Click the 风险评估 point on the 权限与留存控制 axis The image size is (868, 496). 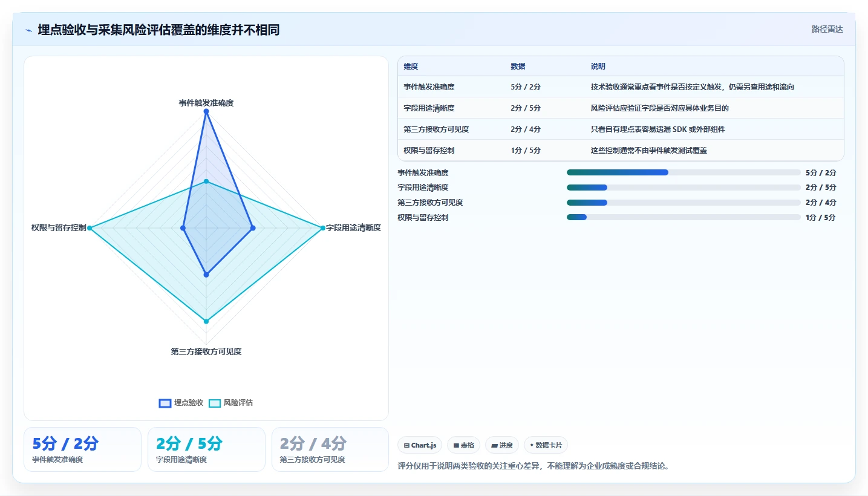coord(90,228)
